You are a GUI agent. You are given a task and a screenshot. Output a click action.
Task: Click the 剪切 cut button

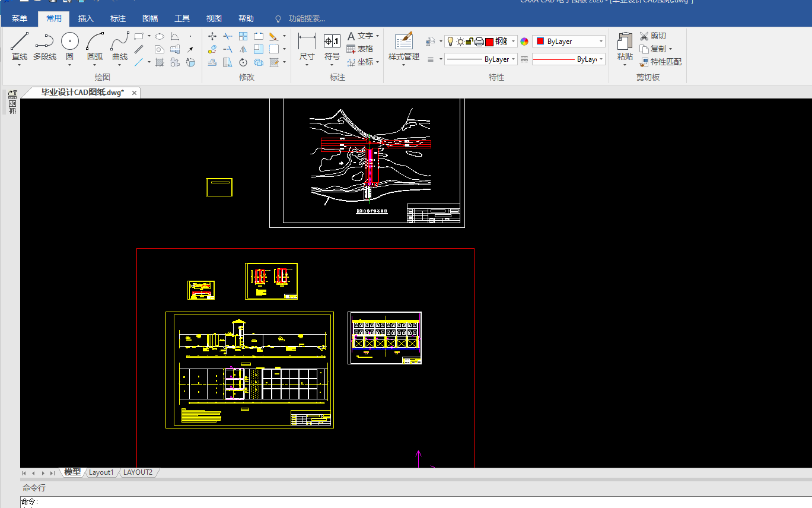pos(653,36)
